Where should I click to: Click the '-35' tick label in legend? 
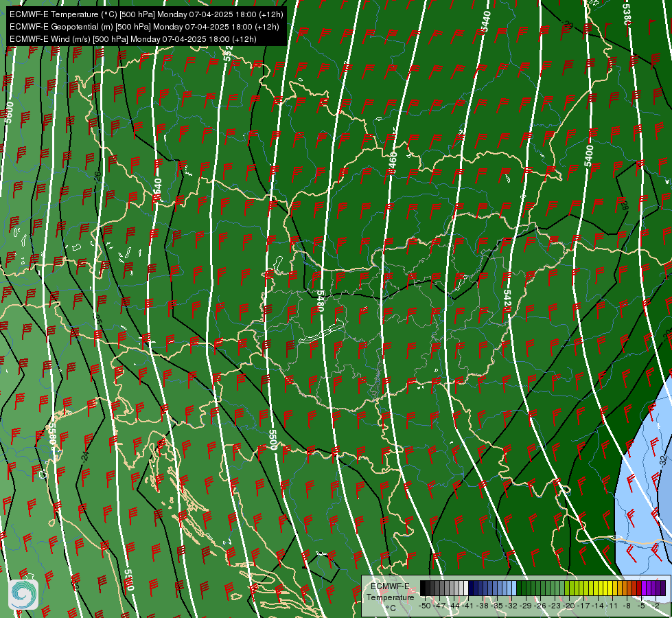497,606
